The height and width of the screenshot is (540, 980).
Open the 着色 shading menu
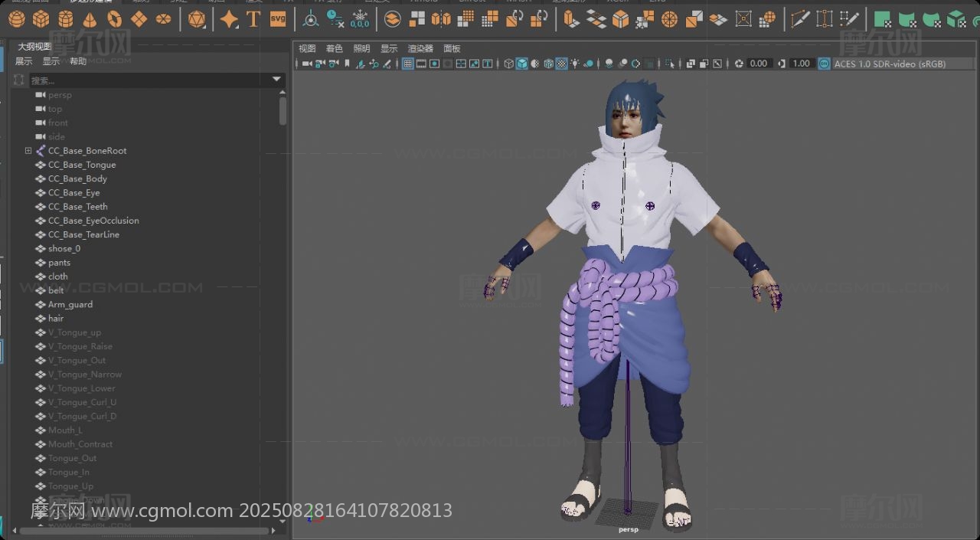coord(335,48)
